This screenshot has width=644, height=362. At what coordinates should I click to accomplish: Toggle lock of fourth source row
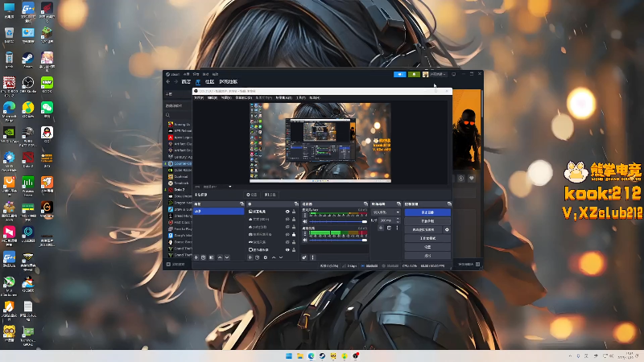[294, 234]
